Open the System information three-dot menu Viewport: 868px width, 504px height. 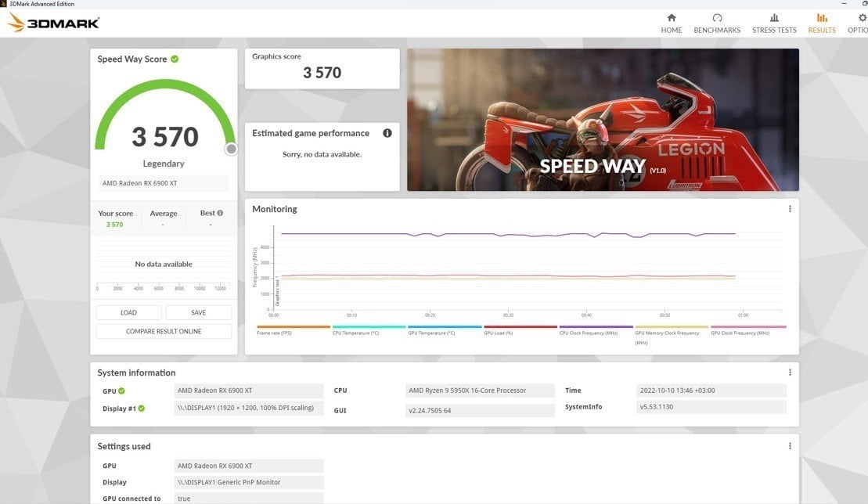pos(790,373)
